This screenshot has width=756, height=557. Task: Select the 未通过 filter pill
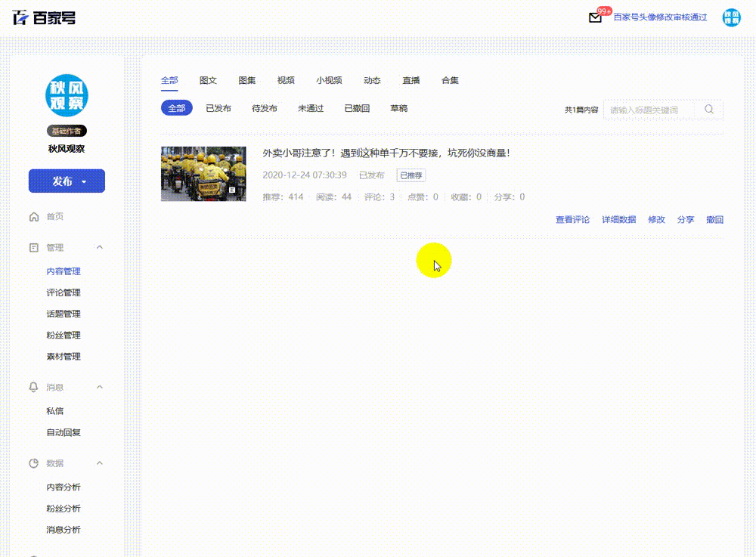(x=310, y=108)
